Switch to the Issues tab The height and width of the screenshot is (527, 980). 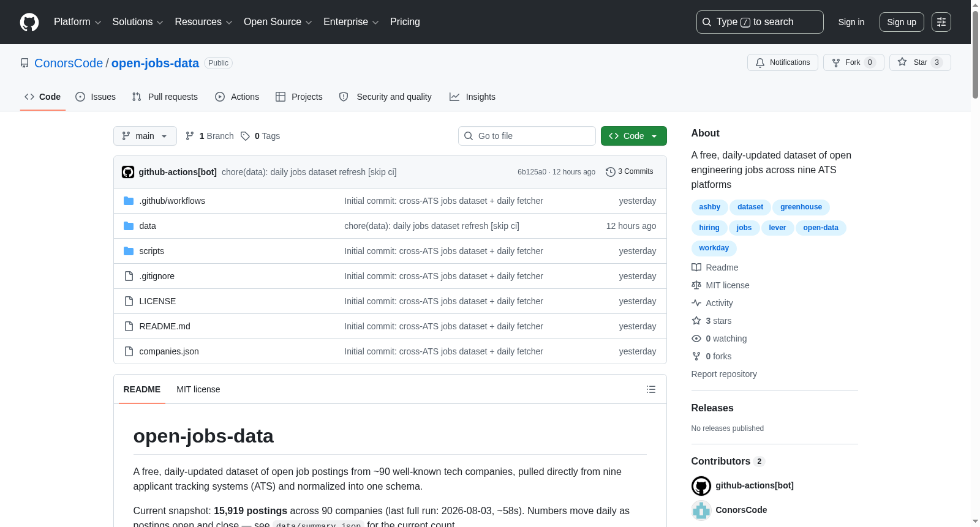point(96,97)
